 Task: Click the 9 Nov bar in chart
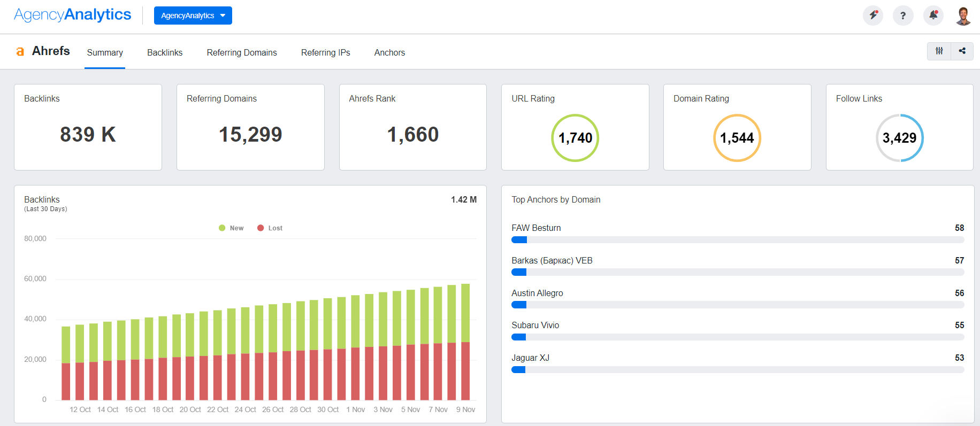465,342
